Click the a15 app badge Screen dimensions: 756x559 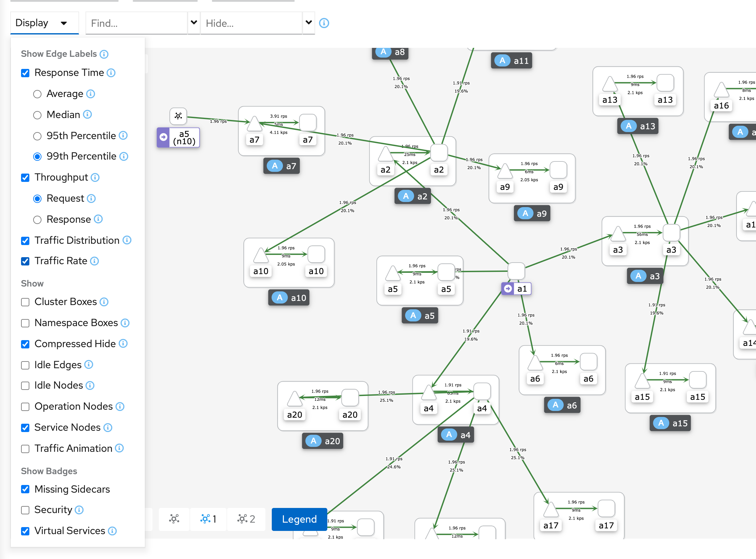pos(671,423)
